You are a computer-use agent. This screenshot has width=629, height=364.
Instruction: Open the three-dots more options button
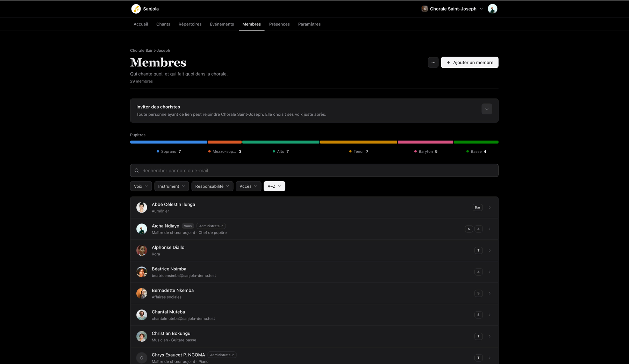(433, 63)
